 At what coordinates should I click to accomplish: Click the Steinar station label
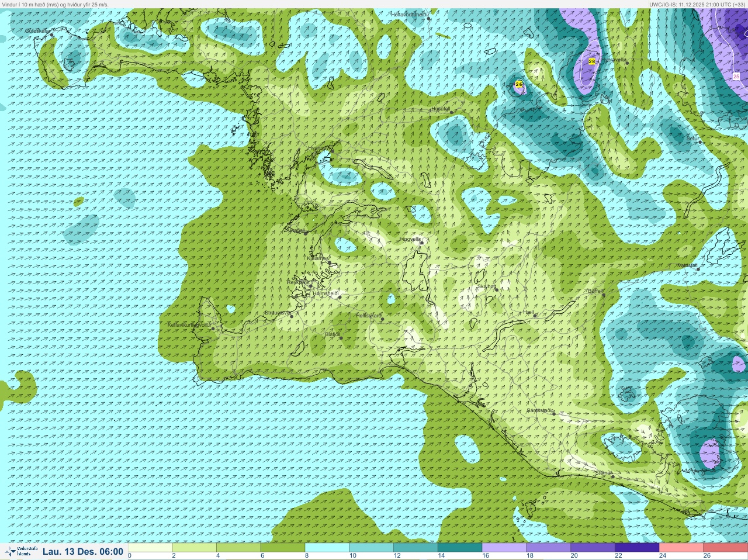tap(604, 472)
